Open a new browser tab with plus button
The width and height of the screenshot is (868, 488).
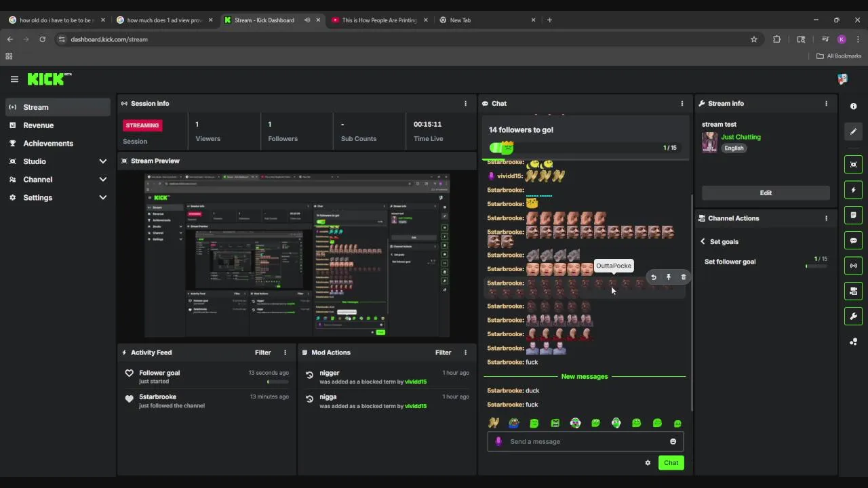(x=549, y=20)
